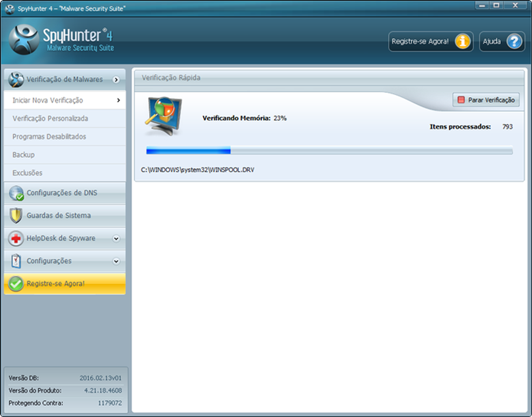The width and height of the screenshot is (532, 417).
Task: Open Configurações de DNS
Action: (65, 193)
